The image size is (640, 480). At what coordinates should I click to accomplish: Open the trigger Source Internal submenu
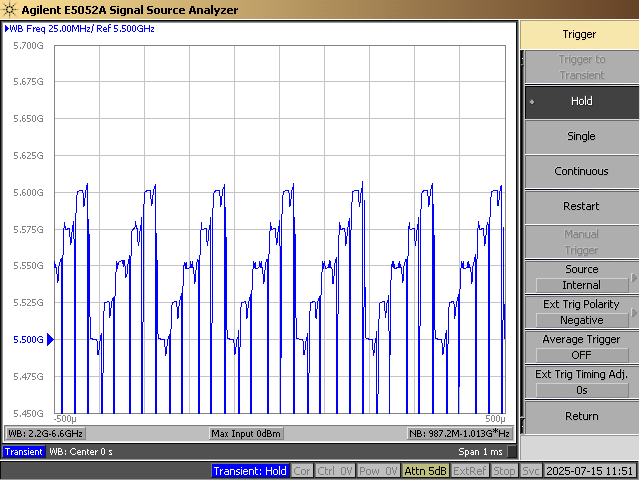pyautogui.click(x=581, y=278)
